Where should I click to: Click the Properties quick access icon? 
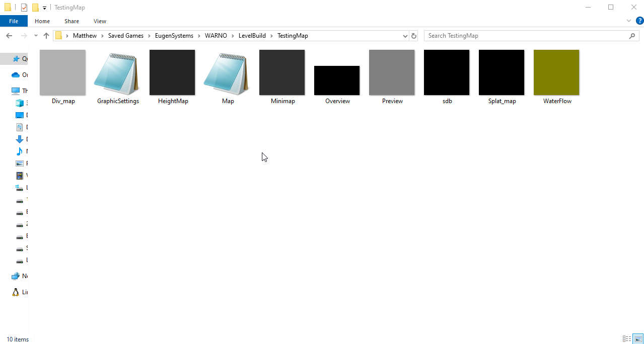24,8
